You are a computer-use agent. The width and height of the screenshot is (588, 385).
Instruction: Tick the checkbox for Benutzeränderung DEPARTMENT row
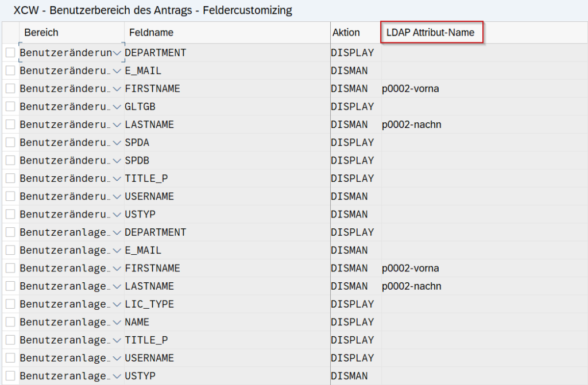click(10, 52)
